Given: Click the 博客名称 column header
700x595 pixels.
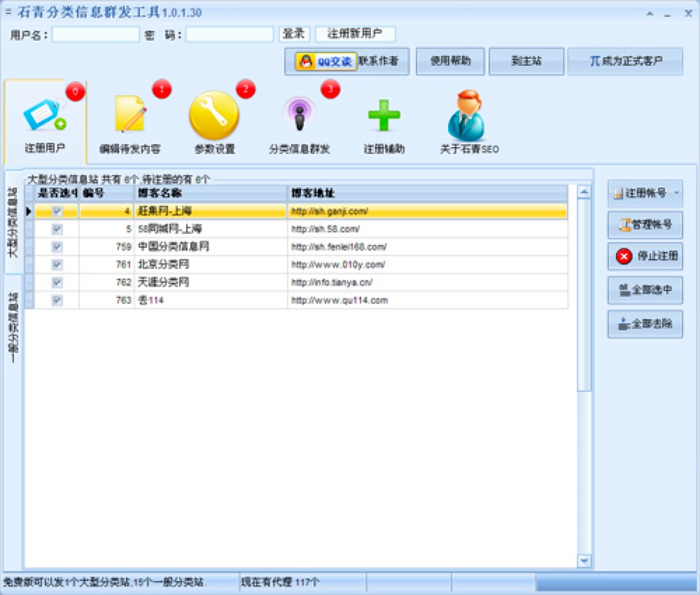Looking at the screenshot, I should (x=210, y=192).
